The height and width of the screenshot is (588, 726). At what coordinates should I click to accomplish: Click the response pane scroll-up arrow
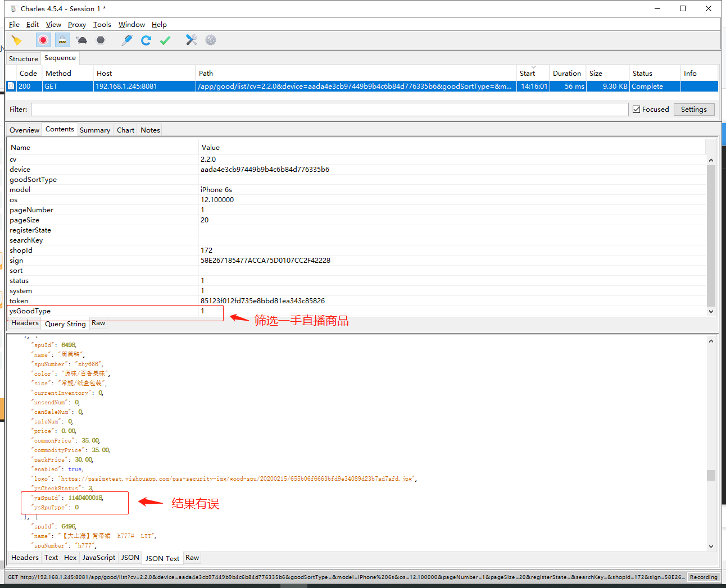point(711,341)
